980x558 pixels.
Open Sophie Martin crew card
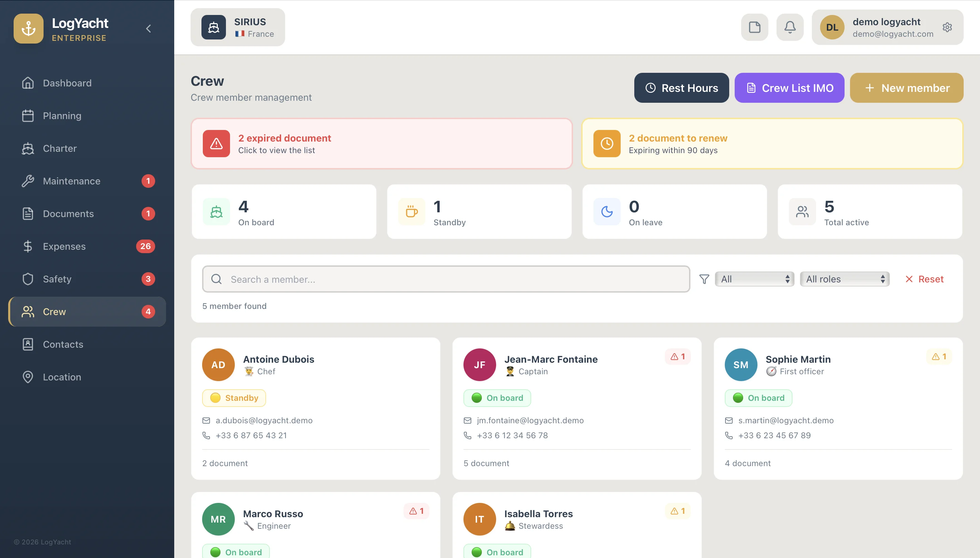pos(838,409)
